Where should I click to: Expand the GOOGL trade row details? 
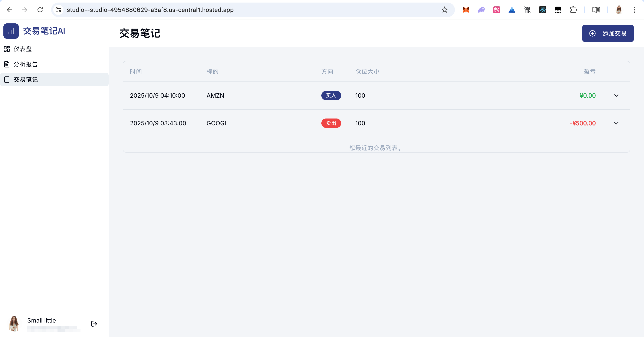tap(617, 123)
